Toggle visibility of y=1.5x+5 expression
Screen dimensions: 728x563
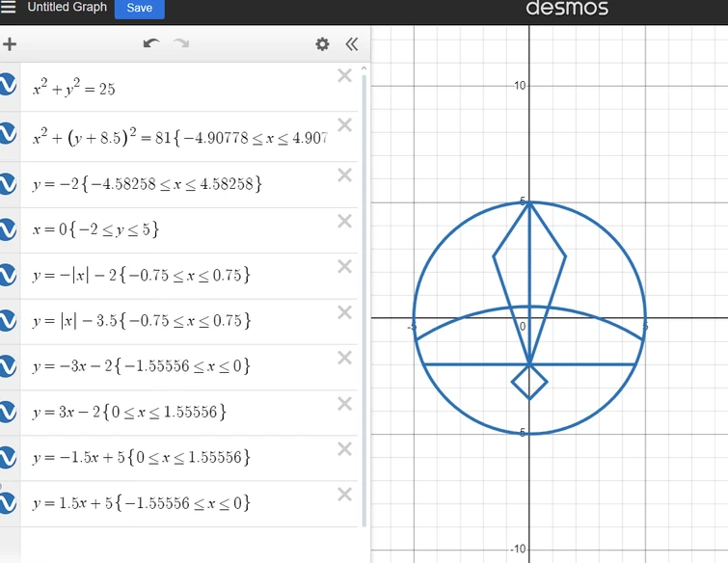8,503
